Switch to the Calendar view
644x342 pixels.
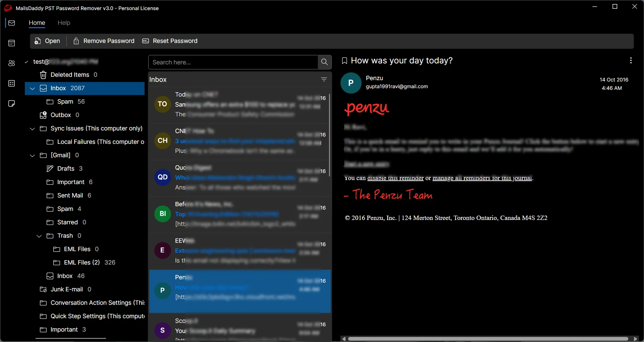pos(11,43)
